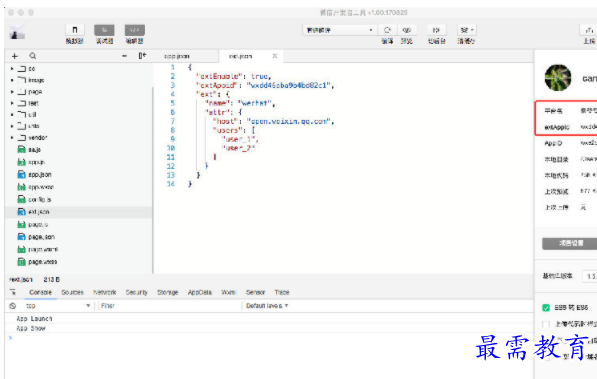Image resolution: width=597 pixels, height=379 pixels.
Task: Toggle the ES6 to ES5 checkbox
Action: click(546, 308)
